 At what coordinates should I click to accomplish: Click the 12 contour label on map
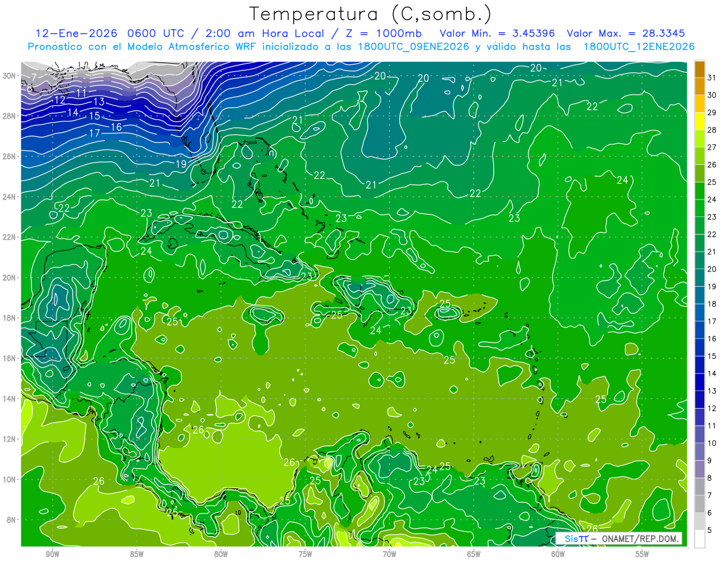tap(60, 100)
